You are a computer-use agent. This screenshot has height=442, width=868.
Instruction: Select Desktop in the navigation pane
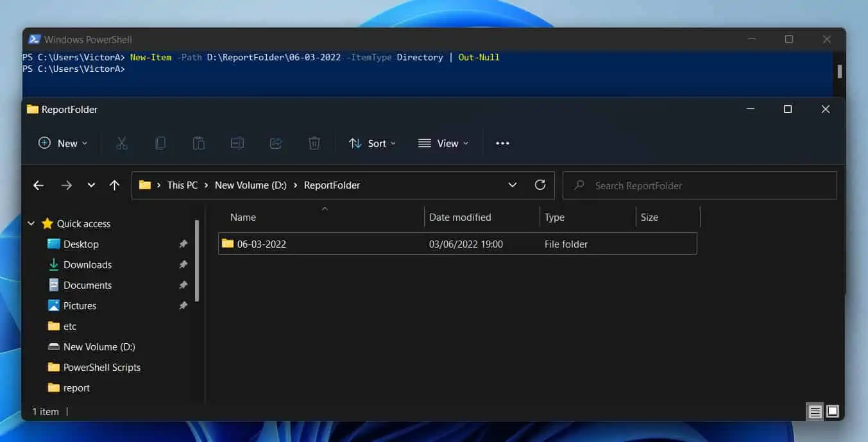coord(81,244)
